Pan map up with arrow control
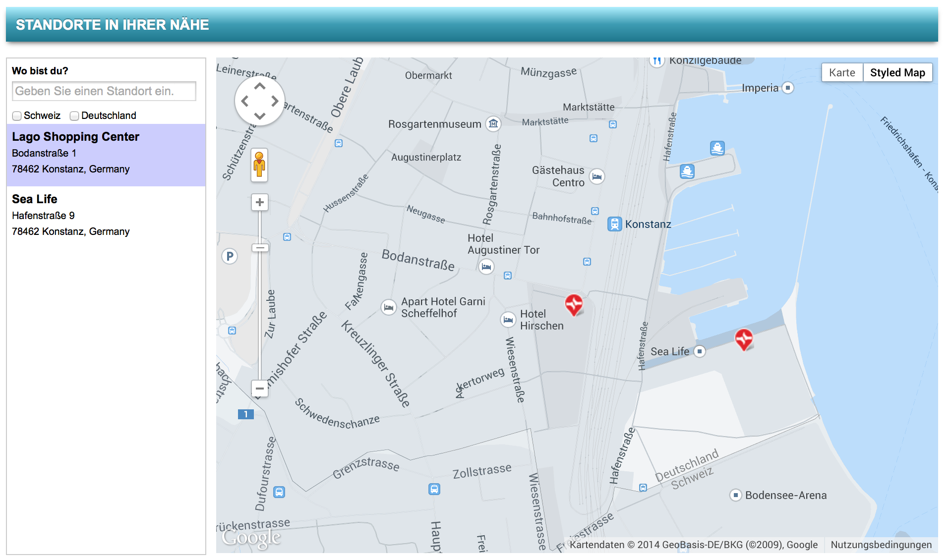Image resolution: width=952 pixels, height=560 pixels. coord(260,86)
